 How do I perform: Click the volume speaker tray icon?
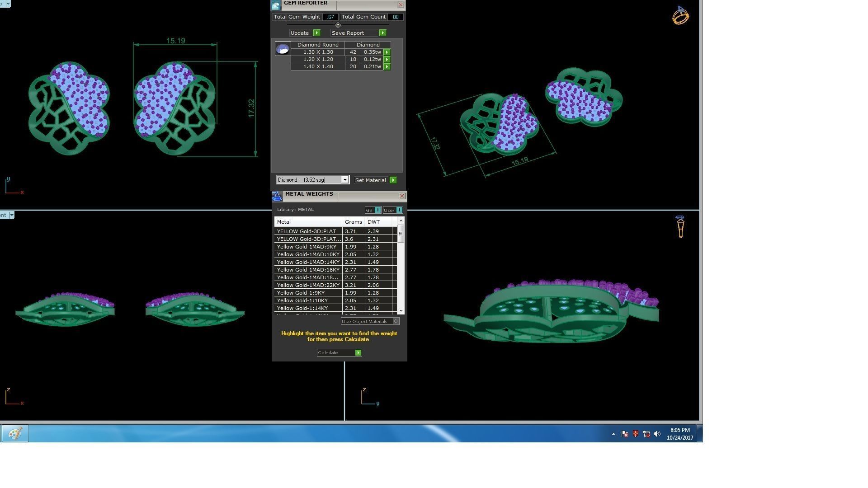click(x=657, y=434)
